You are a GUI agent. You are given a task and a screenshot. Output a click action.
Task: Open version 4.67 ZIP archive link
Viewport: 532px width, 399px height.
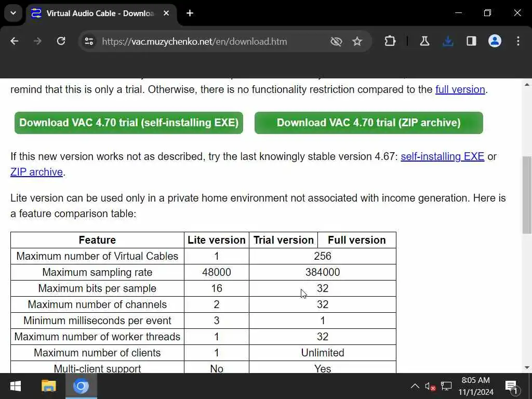pos(37,172)
